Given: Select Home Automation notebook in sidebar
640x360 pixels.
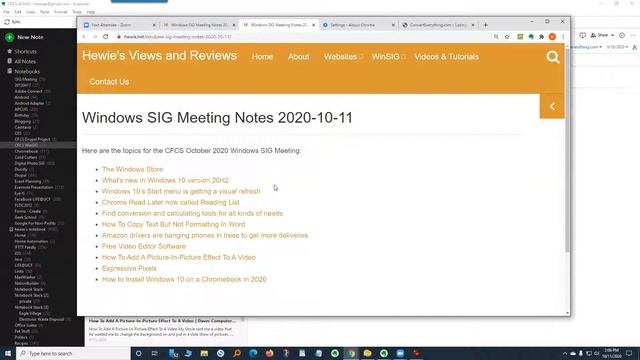Looking at the screenshot, I should click(x=31, y=241).
